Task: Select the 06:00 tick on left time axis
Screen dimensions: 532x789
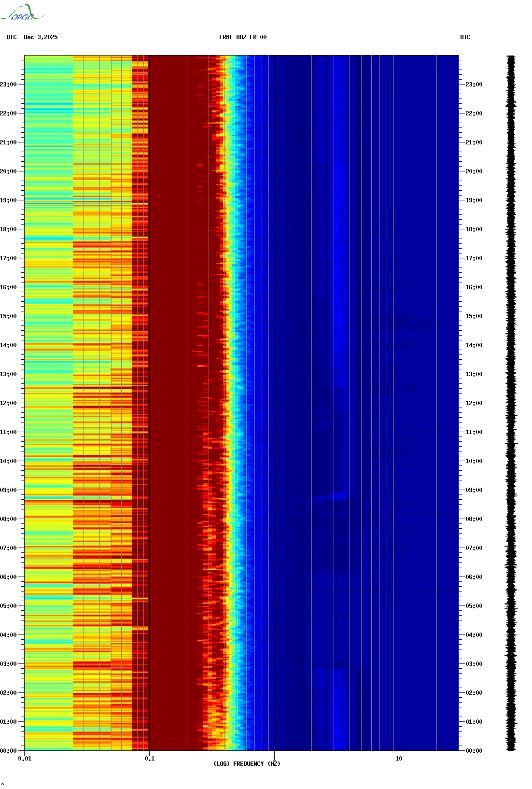Action: coord(9,577)
